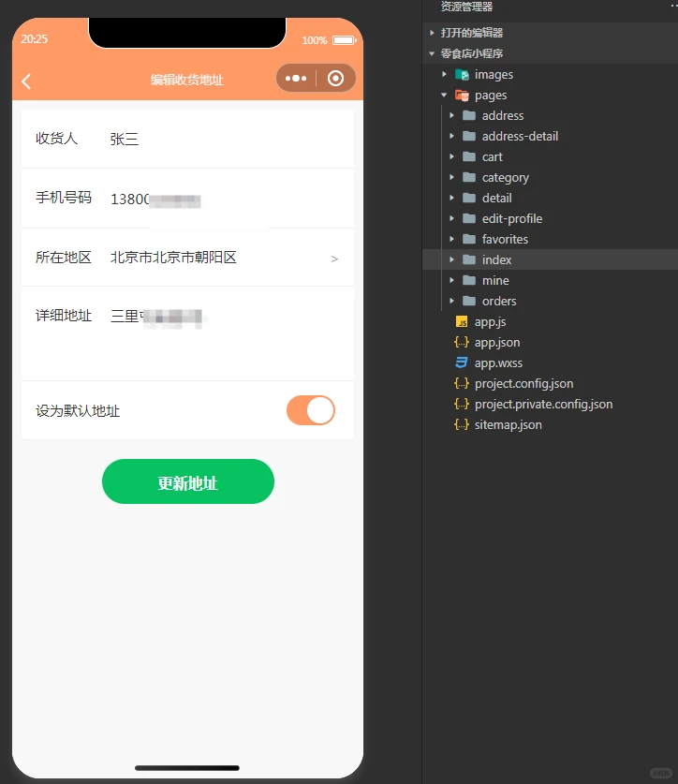This screenshot has height=784, width=678.
Task: Expand the index folder arrow
Action: (451, 259)
